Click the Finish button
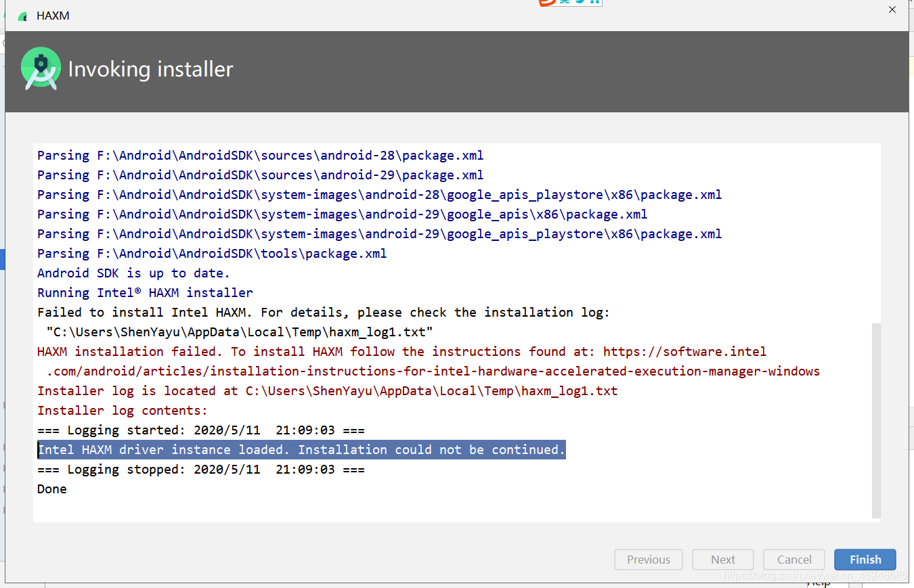The image size is (914, 588). click(865, 560)
